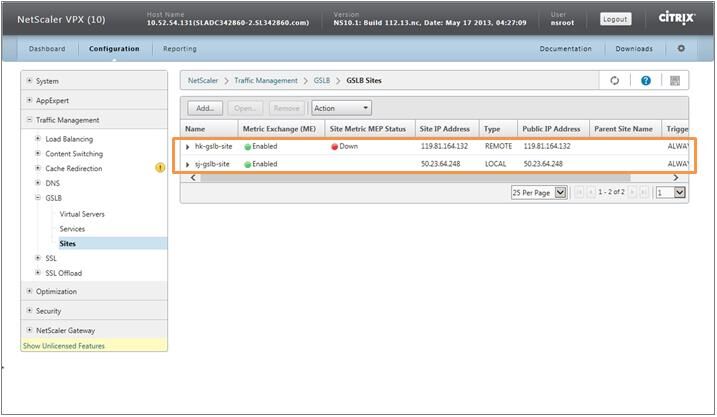The height and width of the screenshot is (417, 717).
Task: Expand the Security section
Action: click(x=29, y=310)
